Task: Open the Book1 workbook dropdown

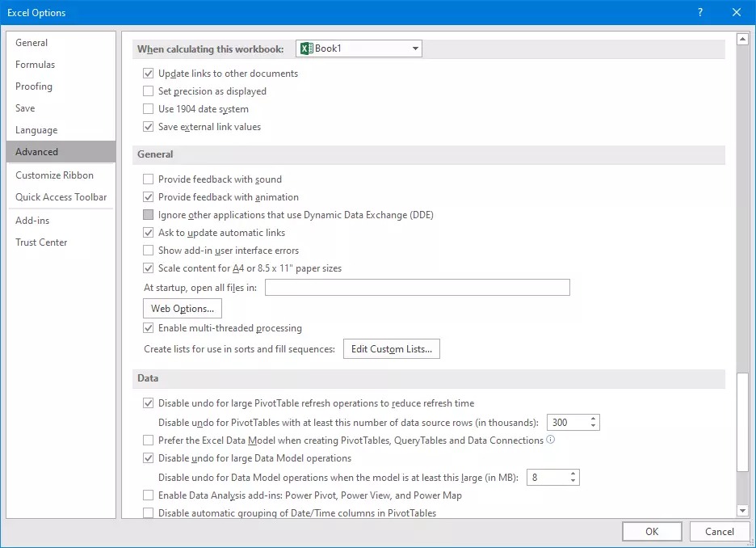Action: point(415,48)
